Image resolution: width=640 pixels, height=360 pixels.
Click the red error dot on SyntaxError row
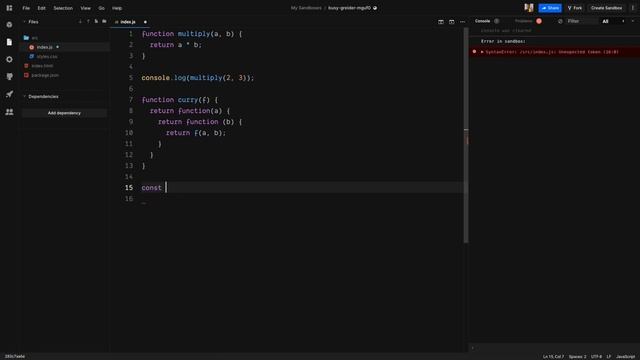(x=474, y=52)
